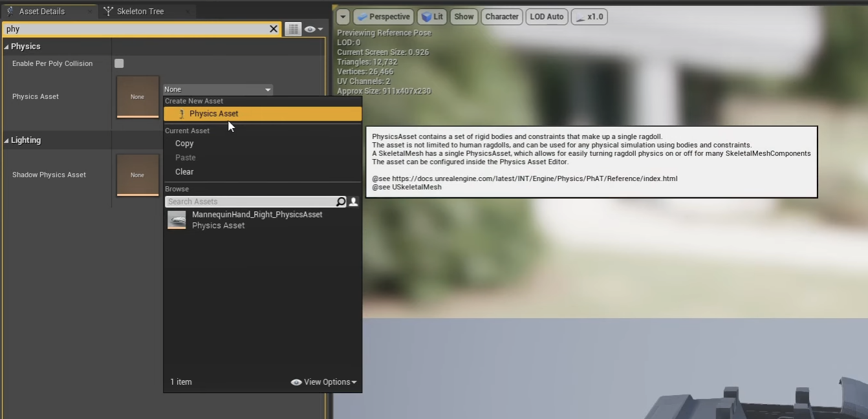Click the Physics Asset None thumbnail
The image size is (868, 419).
click(x=138, y=97)
